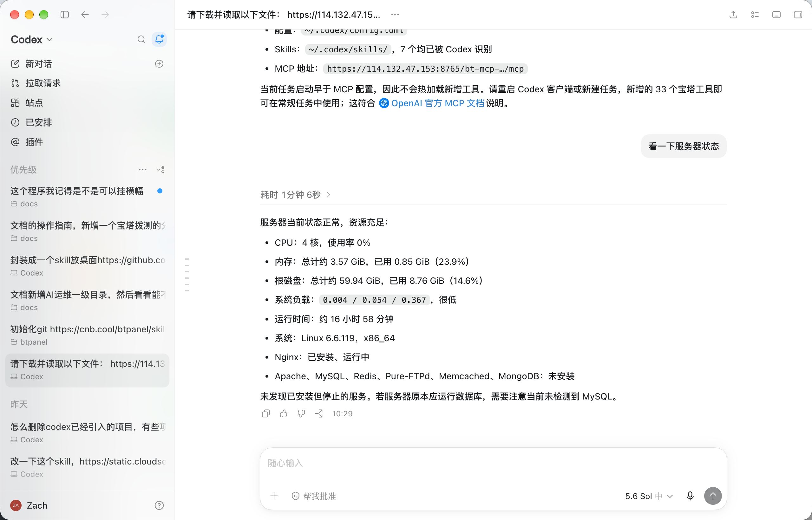Click the Zach account name
Screen dimensions: 812x520
click(x=37, y=505)
